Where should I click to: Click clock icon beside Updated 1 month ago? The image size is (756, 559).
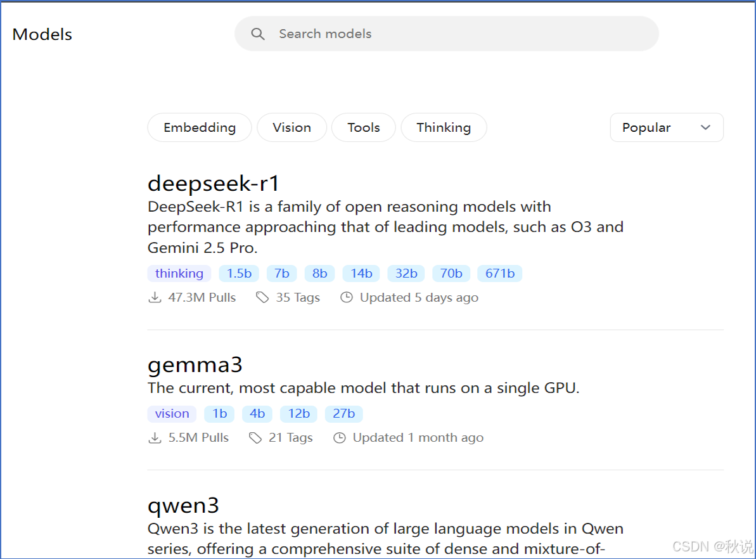coord(340,438)
